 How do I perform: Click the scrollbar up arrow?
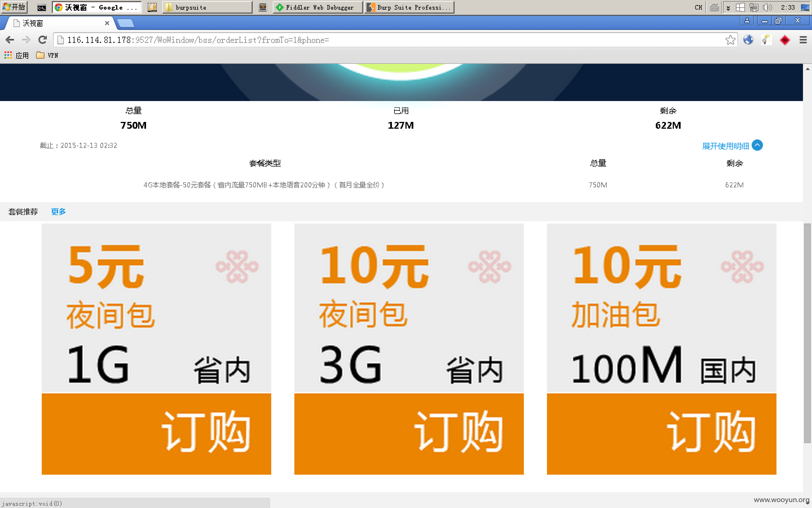807,69
